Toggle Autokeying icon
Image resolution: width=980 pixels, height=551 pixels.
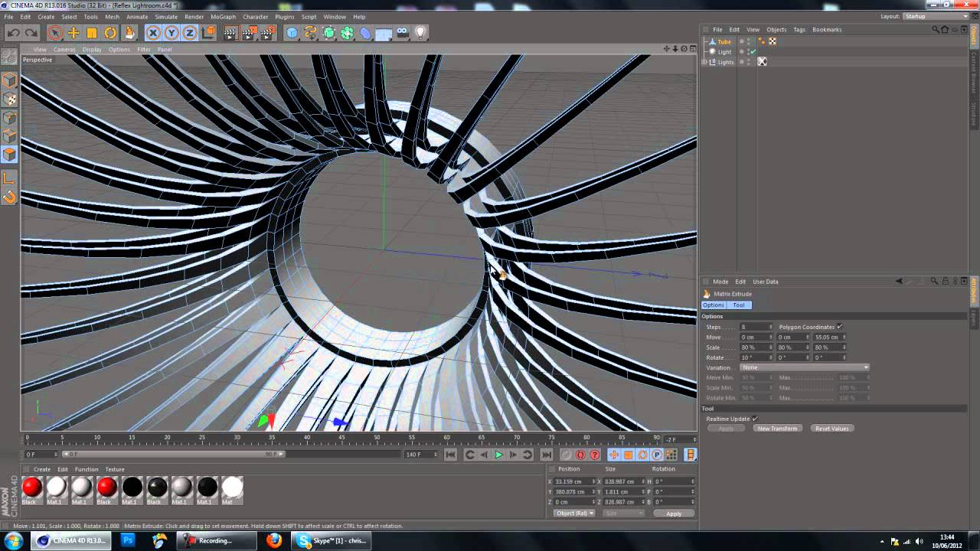[x=580, y=455]
